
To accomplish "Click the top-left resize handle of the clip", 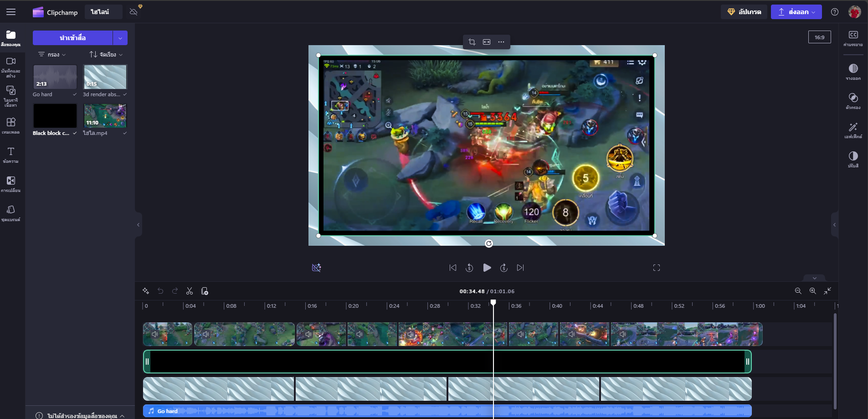I will point(318,55).
